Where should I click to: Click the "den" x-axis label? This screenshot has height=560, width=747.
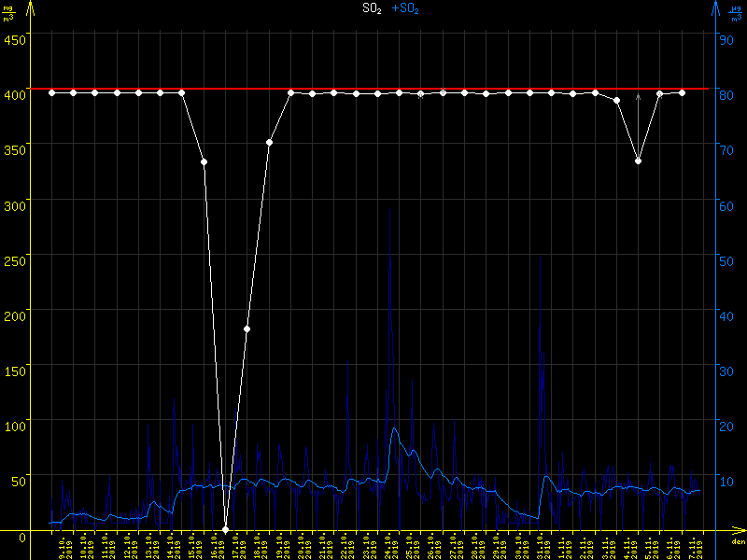click(x=737, y=541)
